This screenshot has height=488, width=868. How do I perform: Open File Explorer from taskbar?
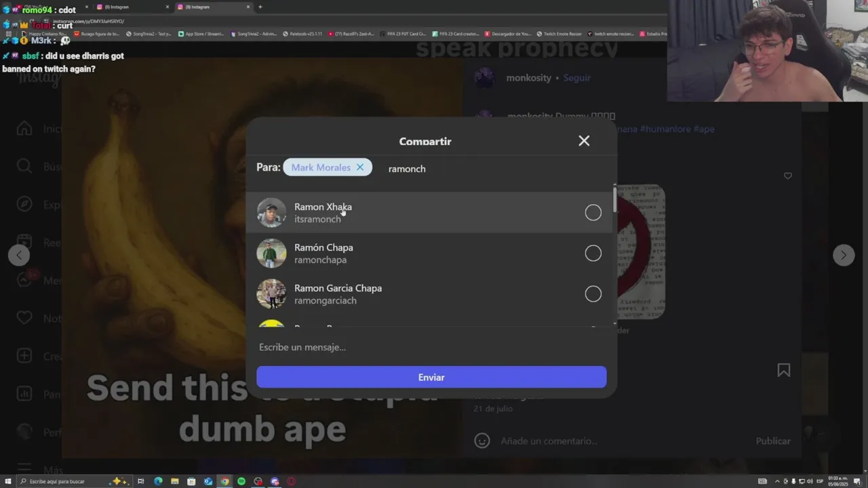coord(175,481)
